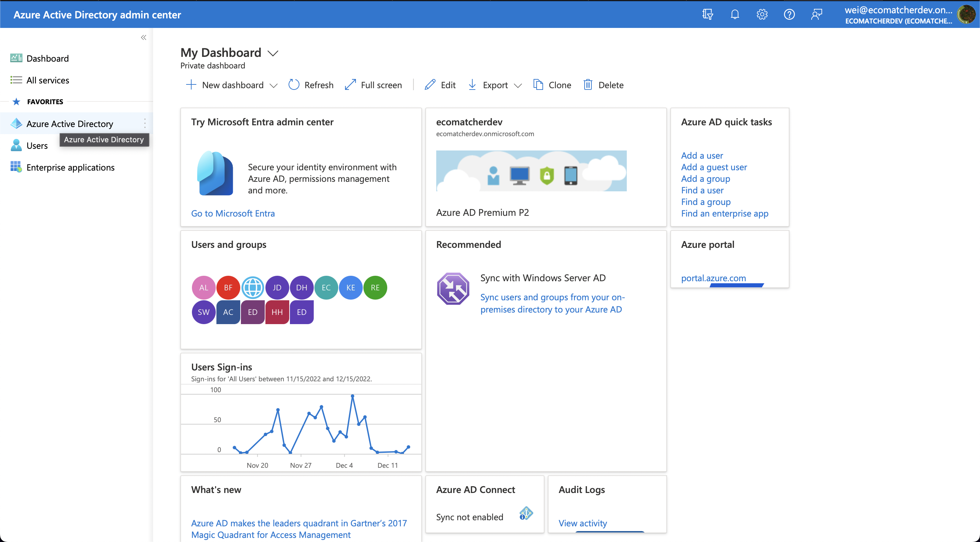Expand the Export dropdown arrow
Viewport: 980px width, 542px height.
[517, 85]
